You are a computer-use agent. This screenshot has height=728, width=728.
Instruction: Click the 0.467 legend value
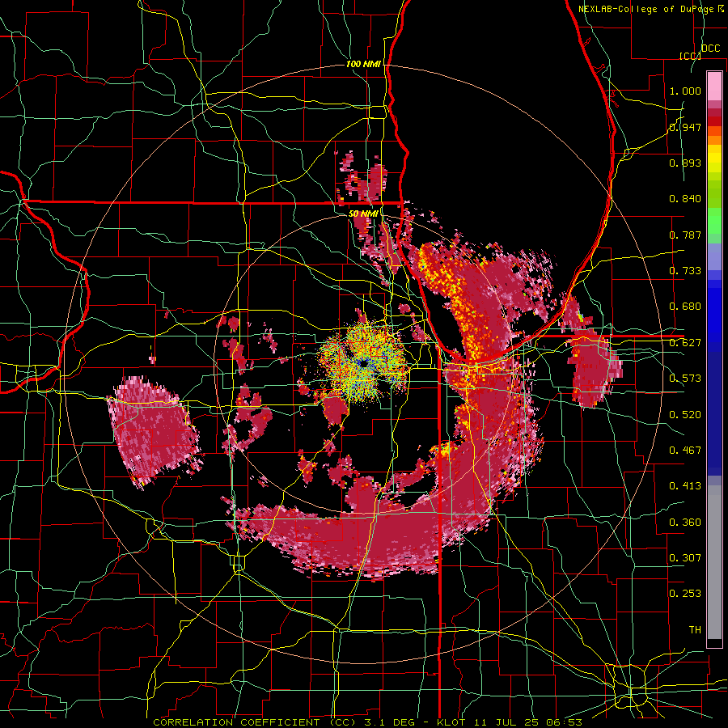(x=685, y=451)
